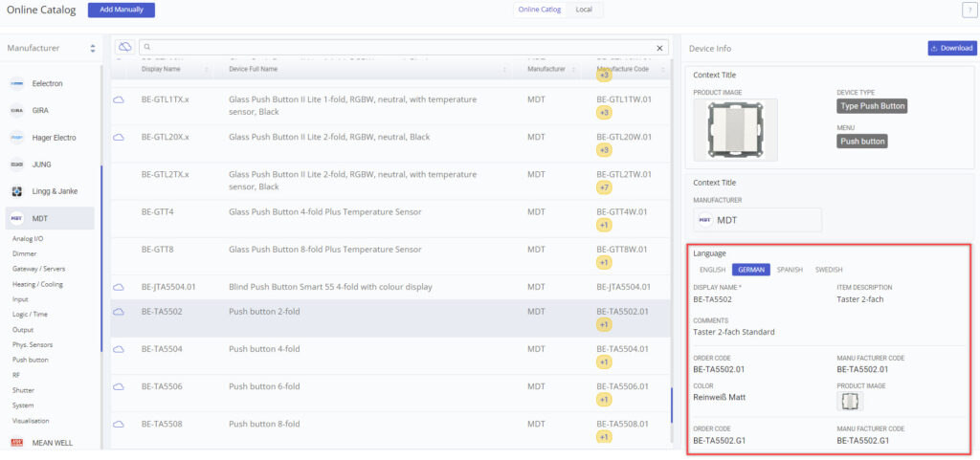980x460 pixels.
Task: Expand +7 badge under BE-GTL2TW.01
Action: 605,187
